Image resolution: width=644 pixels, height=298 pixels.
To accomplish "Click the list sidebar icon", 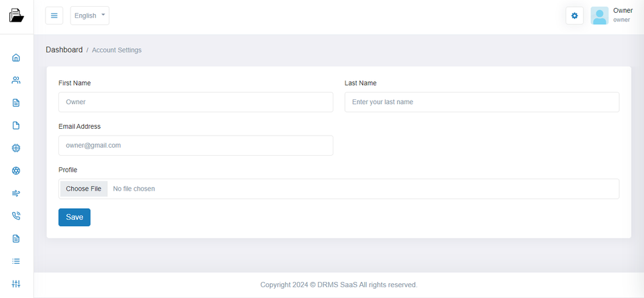I will [x=16, y=261].
